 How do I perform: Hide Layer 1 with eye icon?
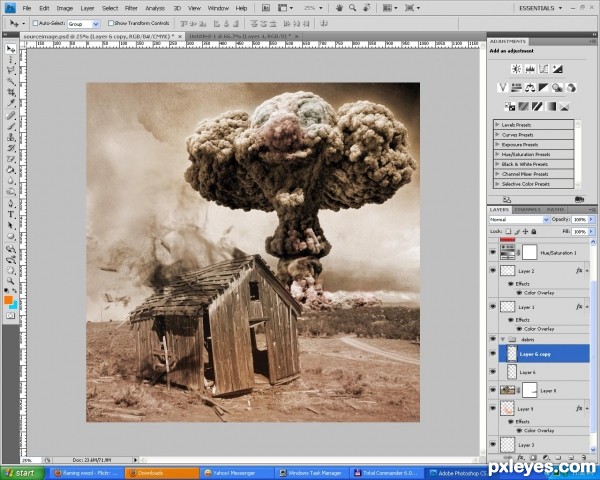(493, 307)
